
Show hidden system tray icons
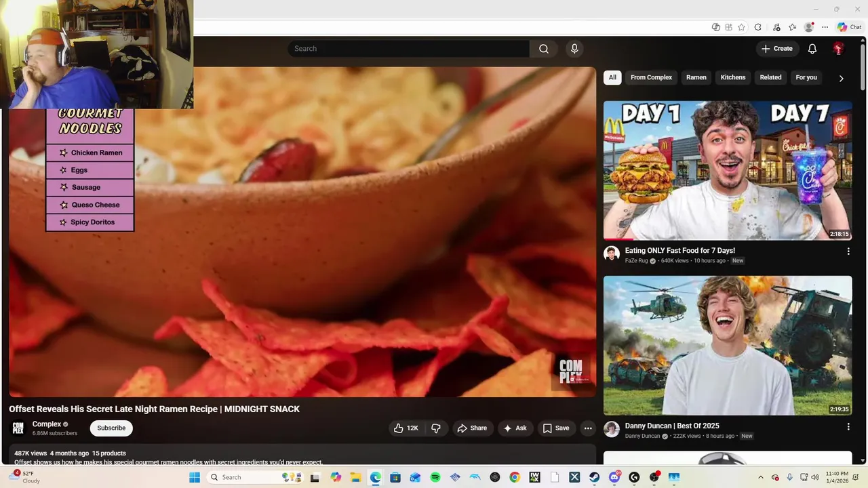pyautogui.click(x=761, y=477)
